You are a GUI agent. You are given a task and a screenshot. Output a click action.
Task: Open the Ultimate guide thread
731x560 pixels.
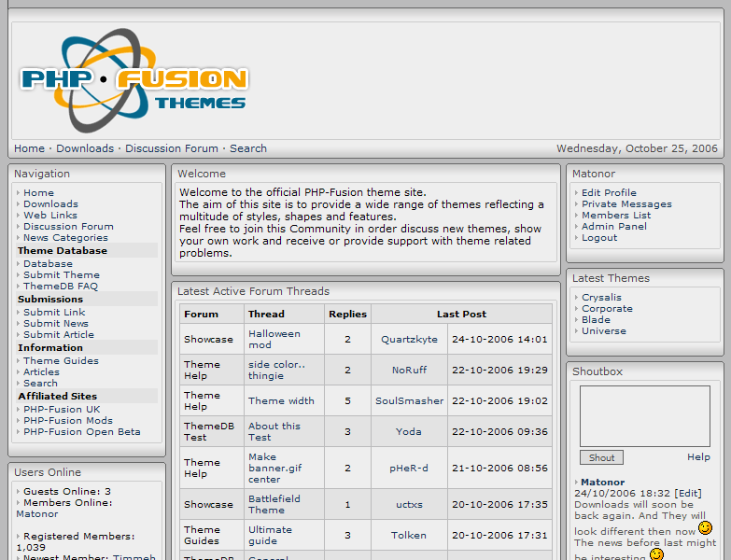[x=270, y=535]
